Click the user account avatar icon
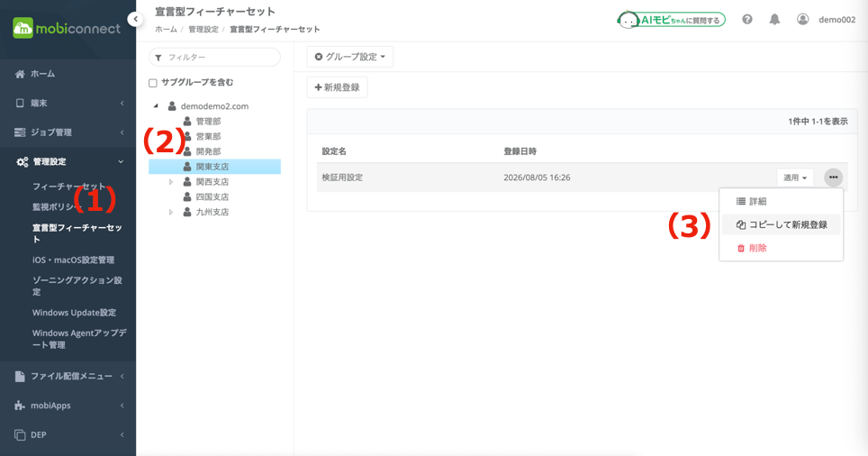 pyautogui.click(x=802, y=20)
